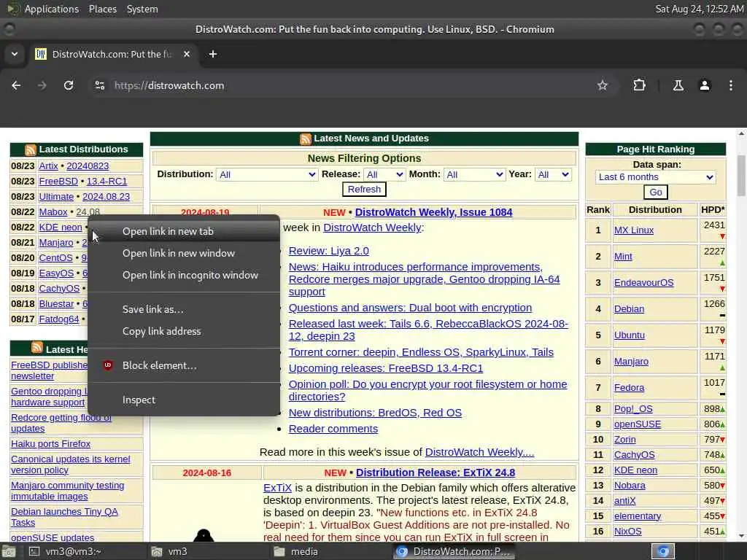Select Inspect in context menu
Image resolution: width=747 pixels, height=560 pixels.
[x=184, y=400]
